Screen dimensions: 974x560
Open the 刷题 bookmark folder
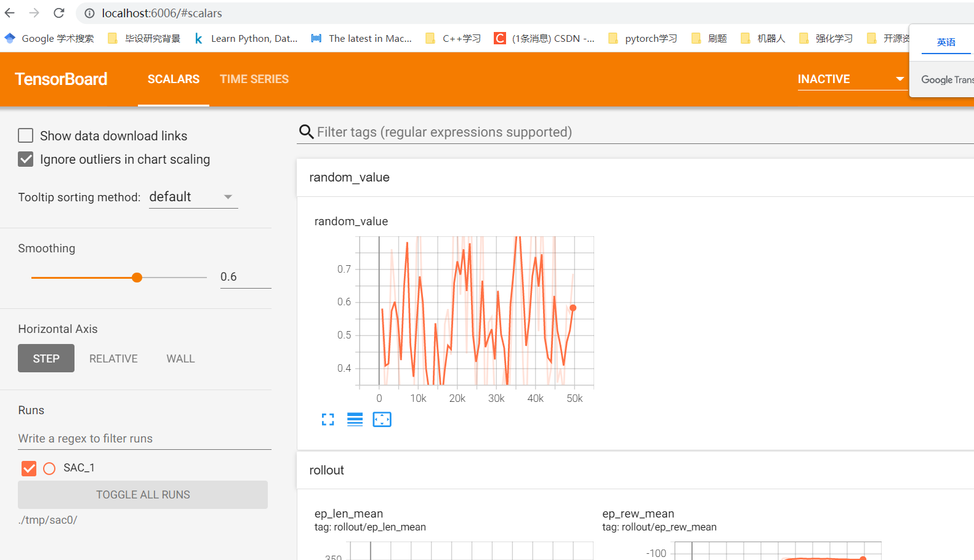[709, 38]
